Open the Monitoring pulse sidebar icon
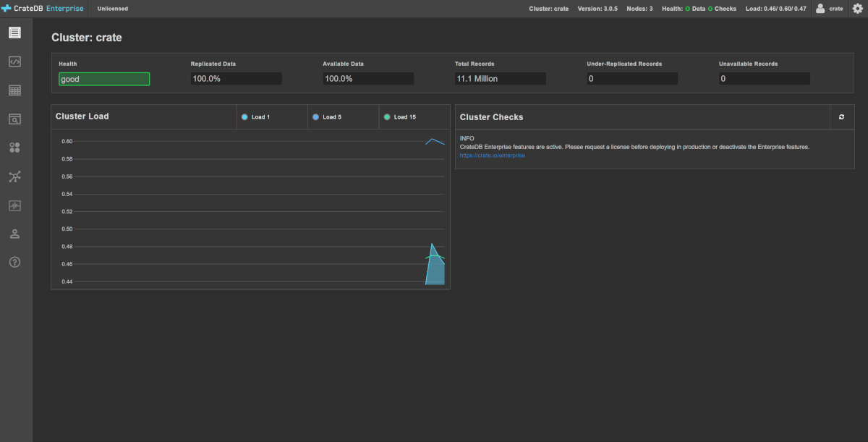868x442 pixels. tap(15, 205)
